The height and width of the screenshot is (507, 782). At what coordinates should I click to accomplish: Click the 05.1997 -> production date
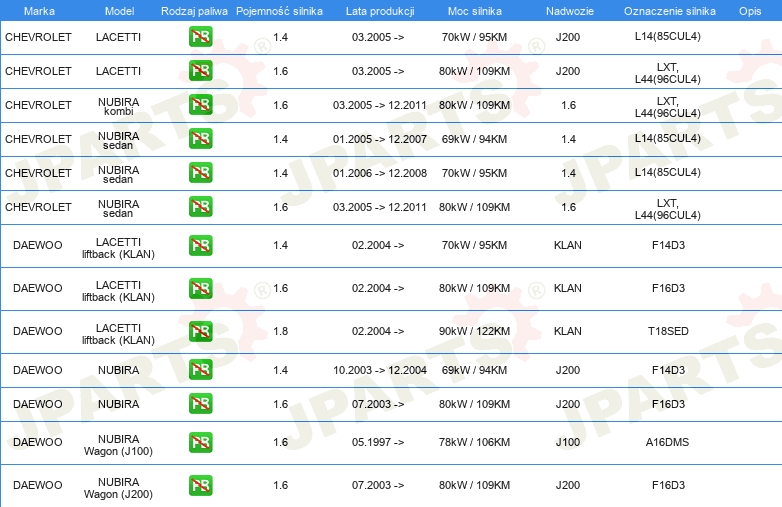pyautogui.click(x=378, y=442)
